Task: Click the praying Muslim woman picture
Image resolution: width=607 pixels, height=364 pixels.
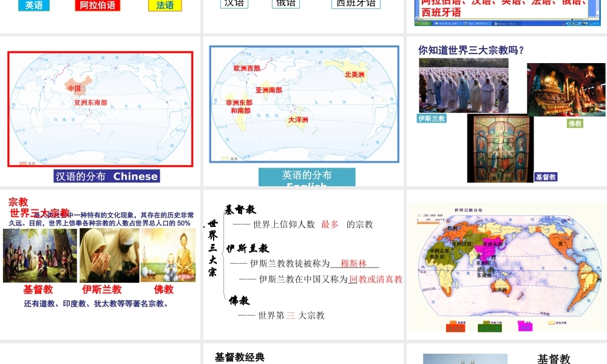Action: click(109, 255)
